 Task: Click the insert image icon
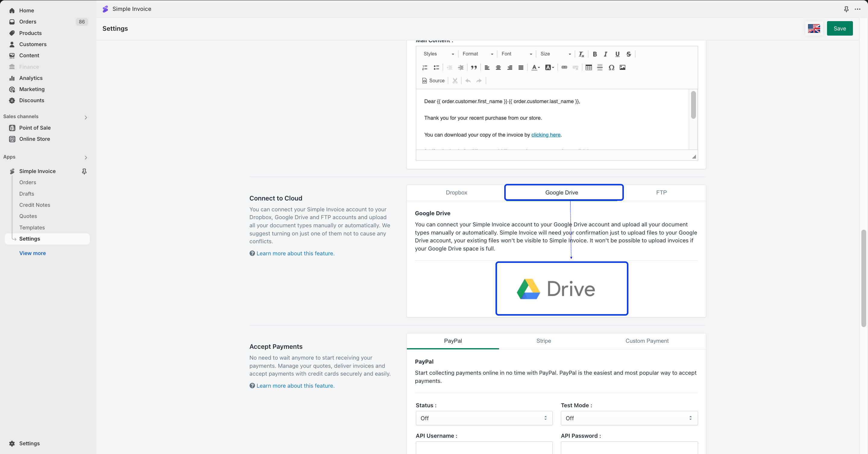622,68
